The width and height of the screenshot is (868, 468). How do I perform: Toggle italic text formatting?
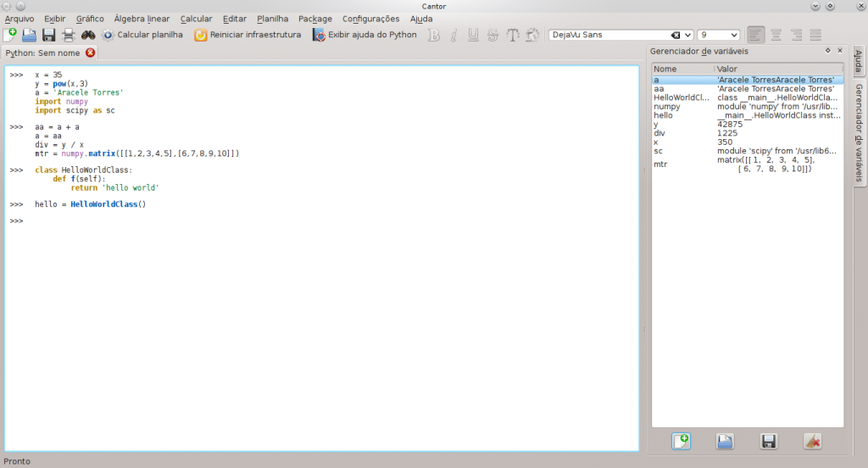coord(453,35)
